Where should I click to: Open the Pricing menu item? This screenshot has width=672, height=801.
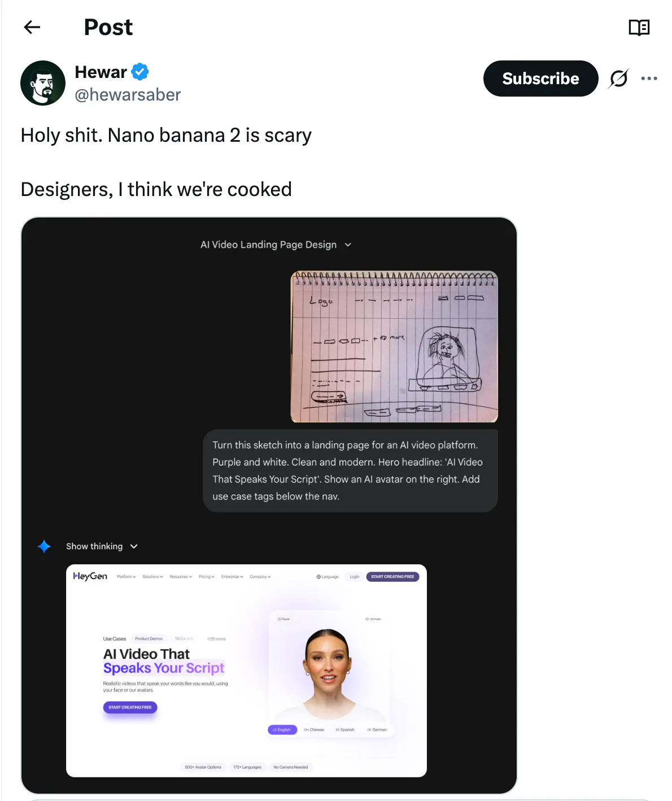coord(206,577)
